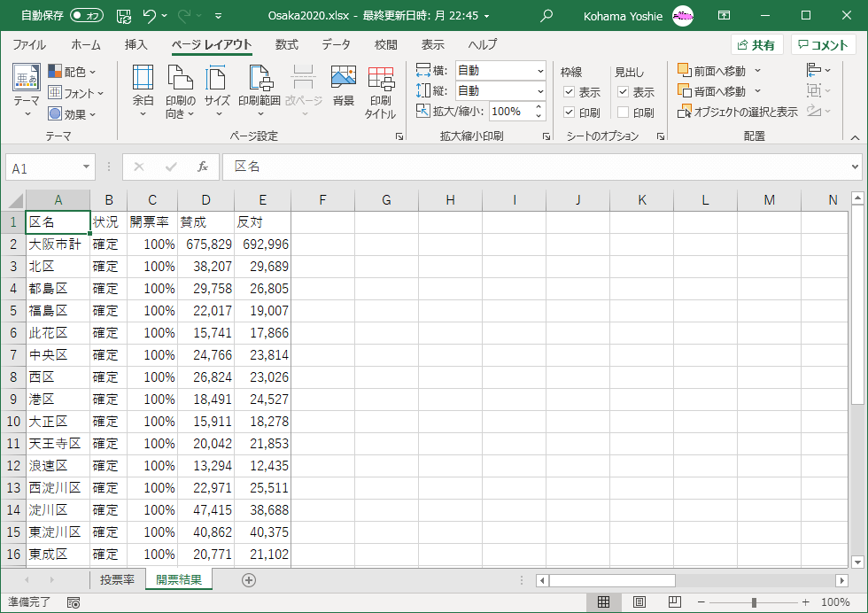The height and width of the screenshot is (613, 868).
Task: Enable 見出し 印刷 headings print checkbox
Action: point(623,113)
